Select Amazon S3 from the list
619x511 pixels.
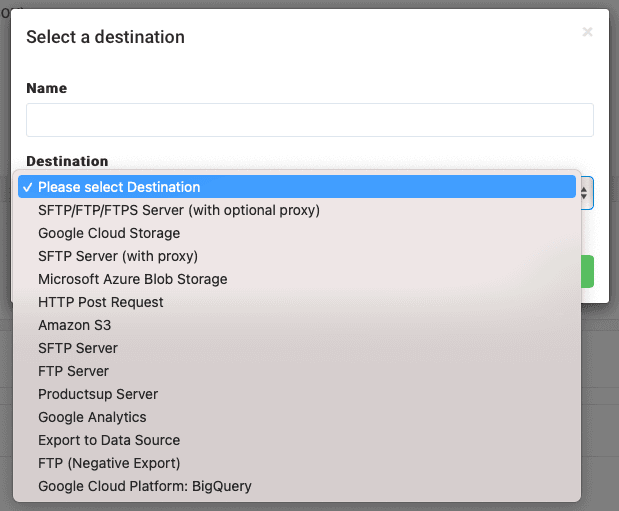click(75, 325)
